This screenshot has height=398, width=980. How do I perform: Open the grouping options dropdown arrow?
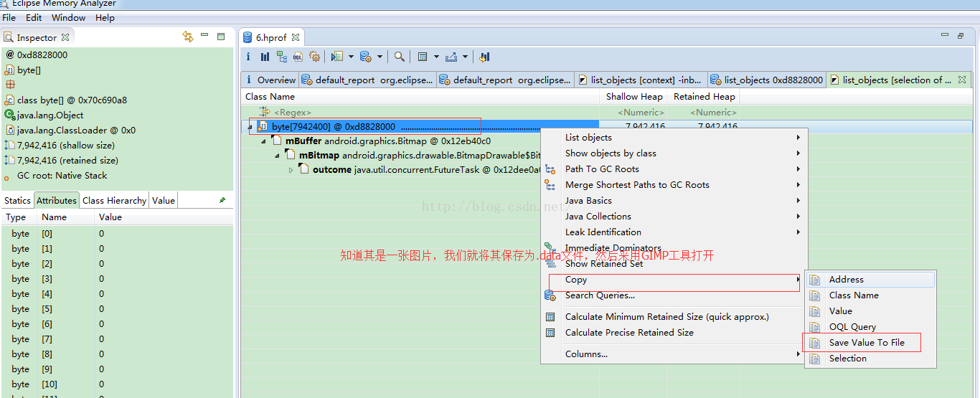click(436, 57)
